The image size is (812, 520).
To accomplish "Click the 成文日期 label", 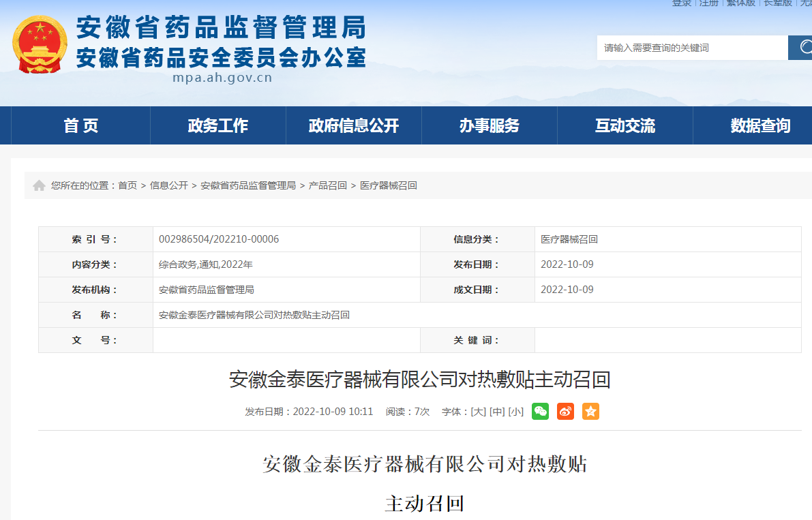I will [x=477, y=290].
